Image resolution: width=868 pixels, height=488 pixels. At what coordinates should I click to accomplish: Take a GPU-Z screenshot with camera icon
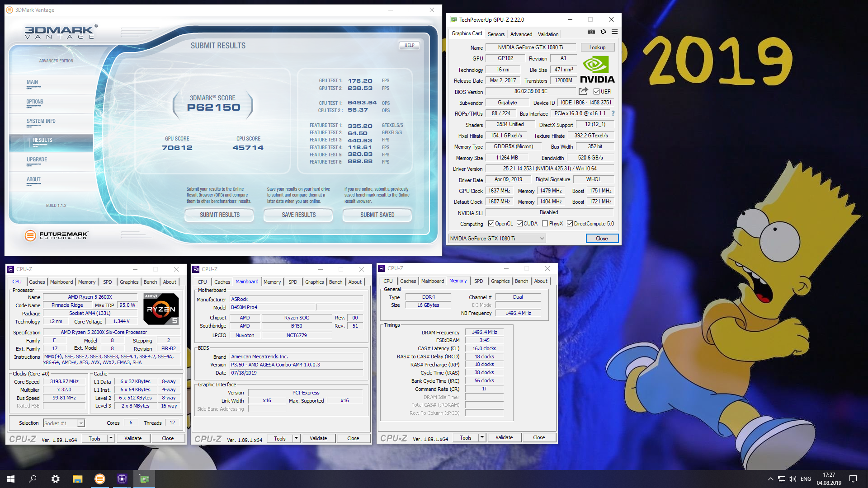pos(591,32)
